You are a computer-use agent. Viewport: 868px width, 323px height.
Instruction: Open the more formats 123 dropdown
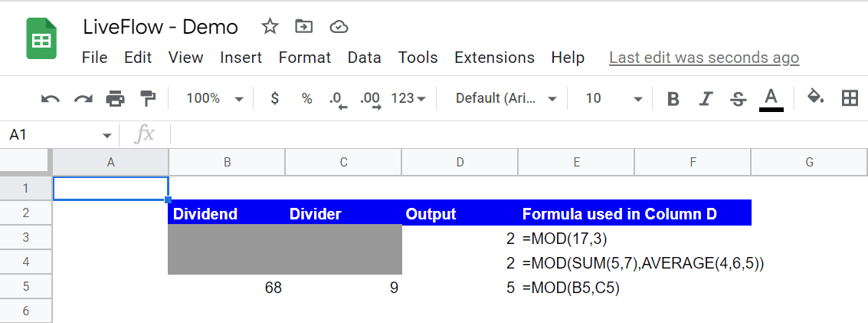click(x=408, y=99)
